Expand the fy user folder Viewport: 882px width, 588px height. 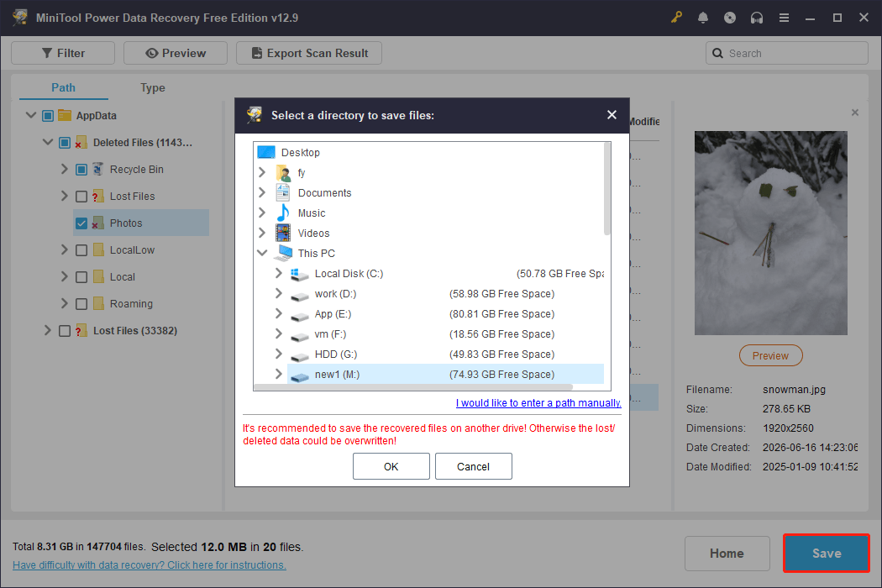(x=262, y=172)
